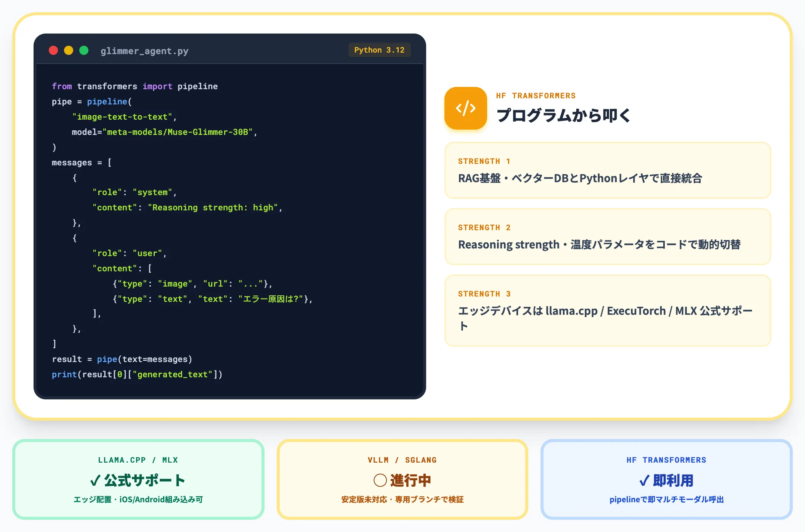Click the 安定版未対応・専用ブランチで検証 caption
Viewport: 805px width, 532px height.
coord(402,500)
